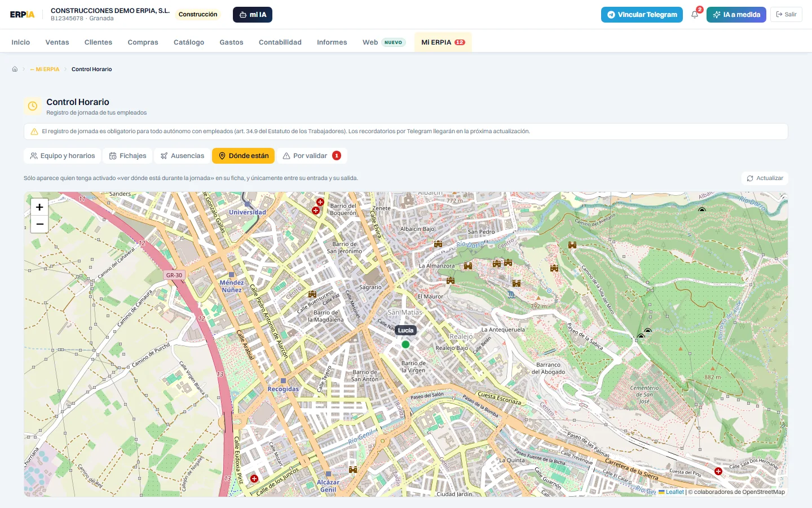Screen dimensions: 812x508
Task: Click the ERPIA logo
Action: [22, 15]
